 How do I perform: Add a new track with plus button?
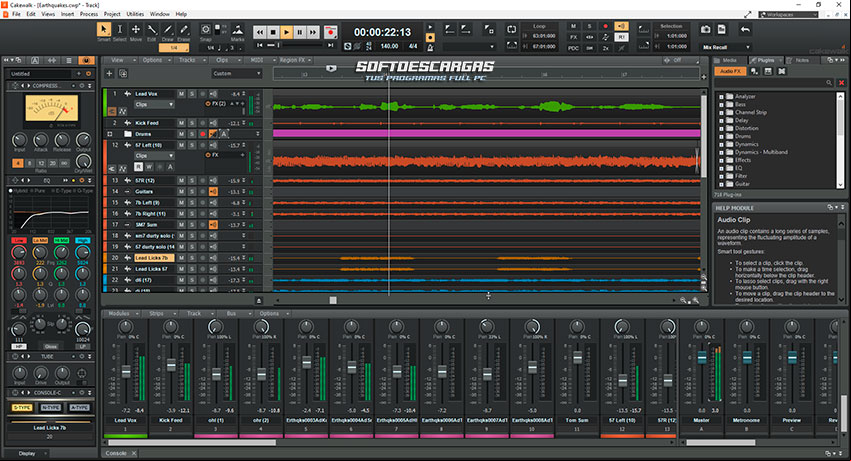[x=109, y=73]
